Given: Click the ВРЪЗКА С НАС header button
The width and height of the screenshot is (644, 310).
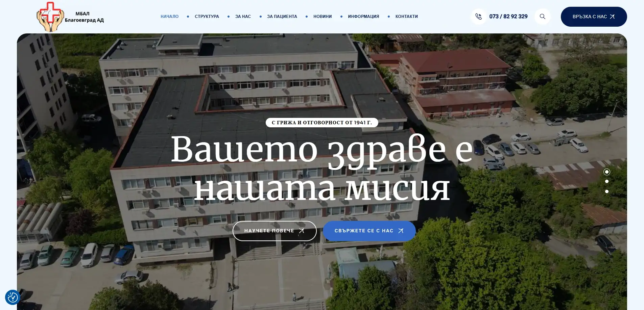Looking at the screenshot, I should coord(594,17).
